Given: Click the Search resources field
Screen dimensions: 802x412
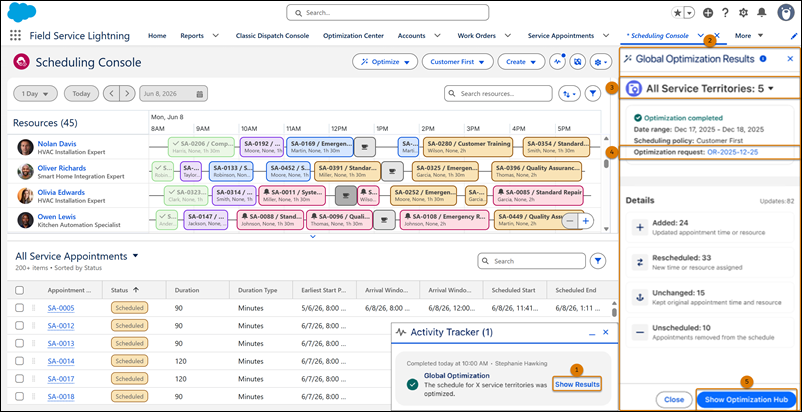Looking at the screenshot, I should (x=498, y=94).
